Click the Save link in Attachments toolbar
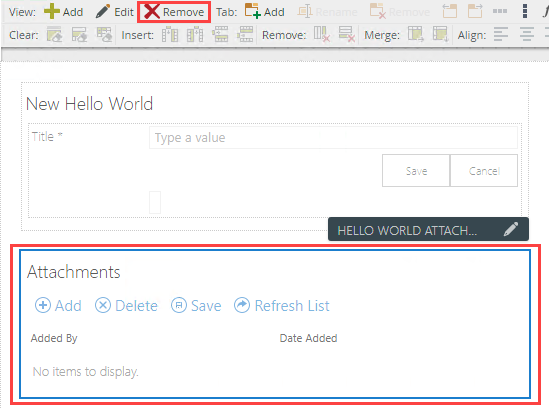The image size is (549, 408). [196, 305]
